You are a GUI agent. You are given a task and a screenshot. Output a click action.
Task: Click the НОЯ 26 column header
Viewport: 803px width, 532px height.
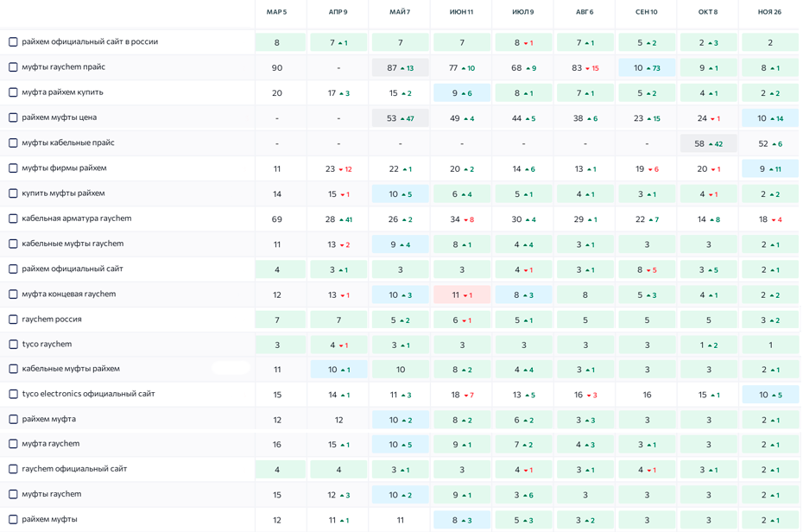(x=769, y=12)
